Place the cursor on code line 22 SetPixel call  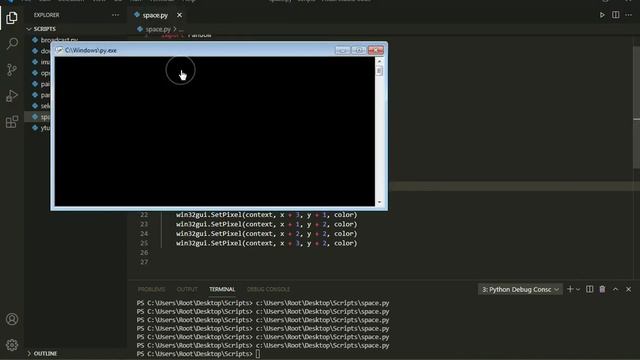tap(267, 215)
